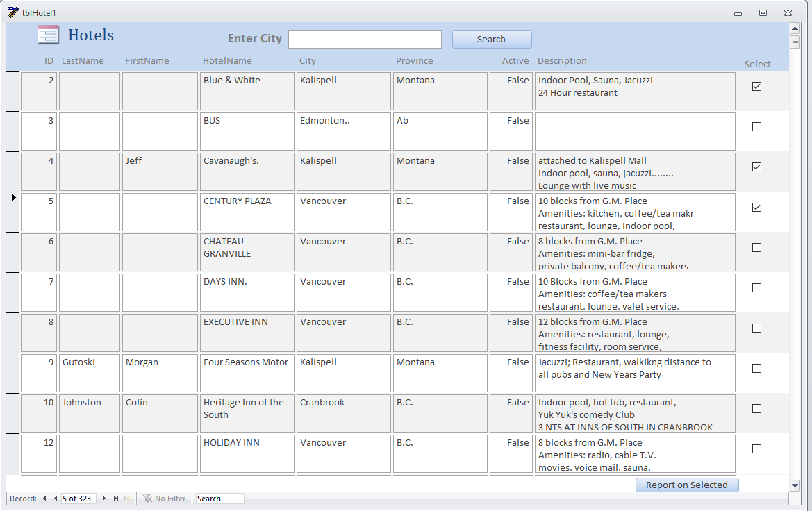
Task: Check Select box for BUS hotel
Action: pos(756,127)
